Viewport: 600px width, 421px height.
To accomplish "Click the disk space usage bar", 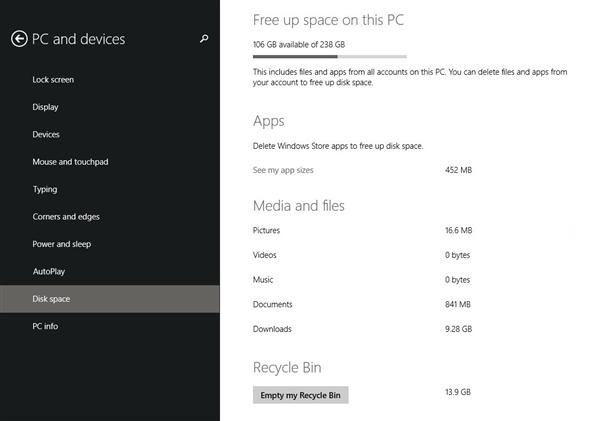I will (329, 57).
